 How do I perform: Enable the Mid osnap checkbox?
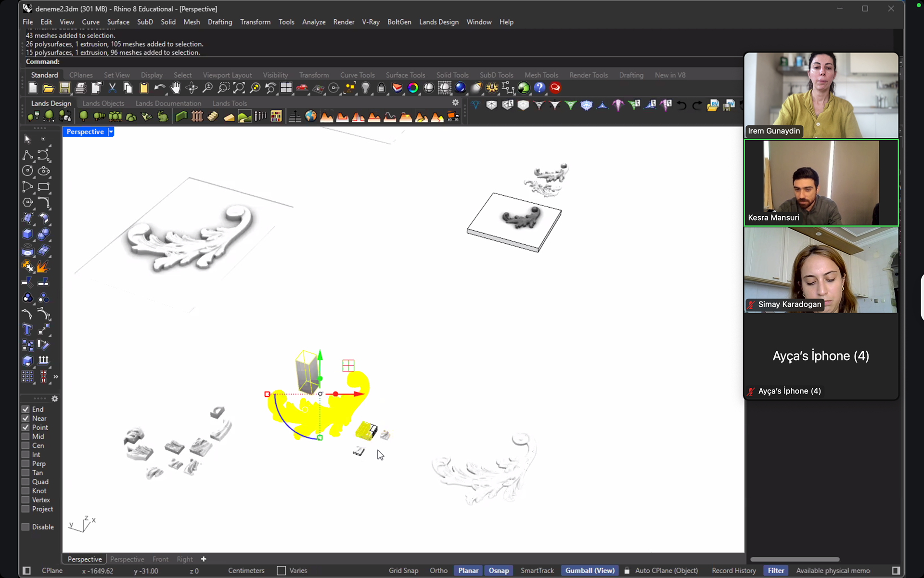click(26, 436)
